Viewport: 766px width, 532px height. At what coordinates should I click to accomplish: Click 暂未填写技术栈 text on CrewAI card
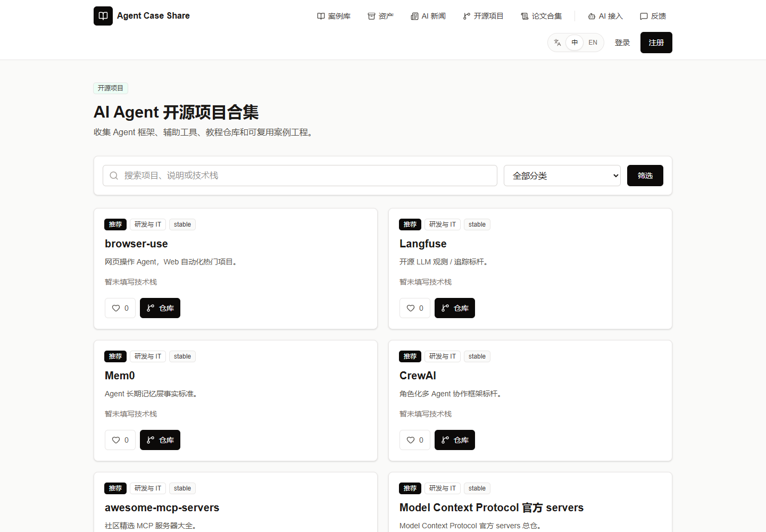point(426,414)
